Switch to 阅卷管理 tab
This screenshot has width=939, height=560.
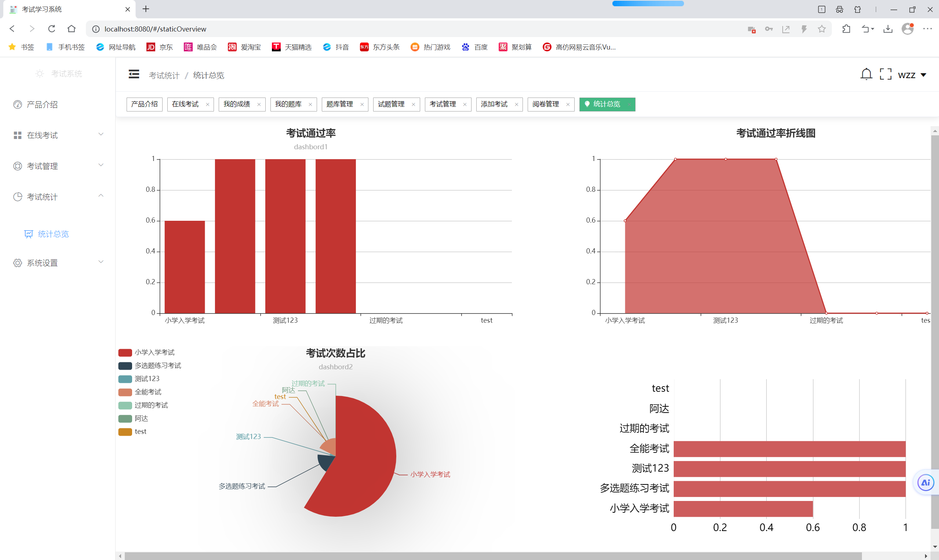coord(545,104)
